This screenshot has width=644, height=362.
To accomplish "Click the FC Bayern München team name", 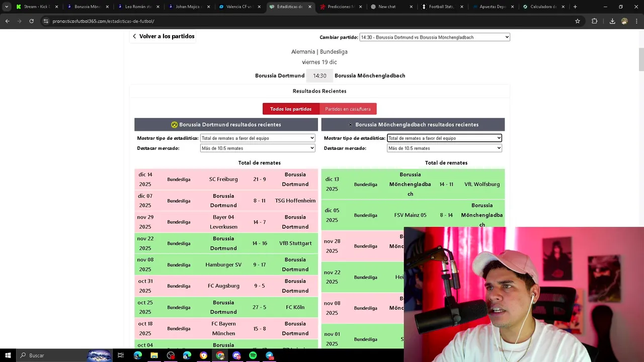I will (x=223, y=328).
